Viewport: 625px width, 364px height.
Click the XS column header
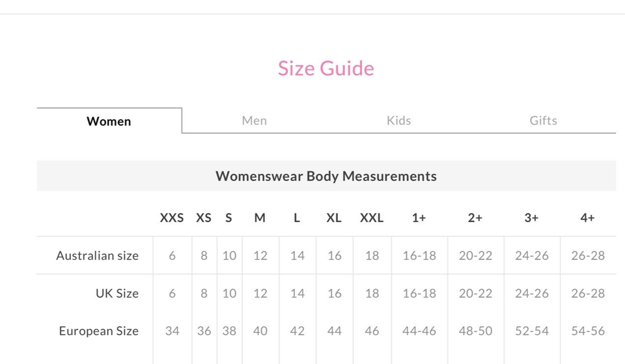(204, 218)
